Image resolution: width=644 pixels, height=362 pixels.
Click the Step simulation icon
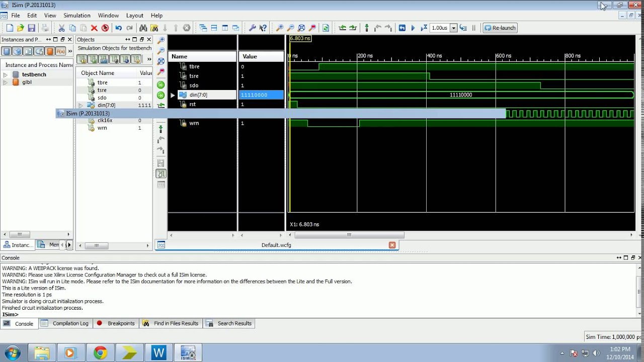463,28
